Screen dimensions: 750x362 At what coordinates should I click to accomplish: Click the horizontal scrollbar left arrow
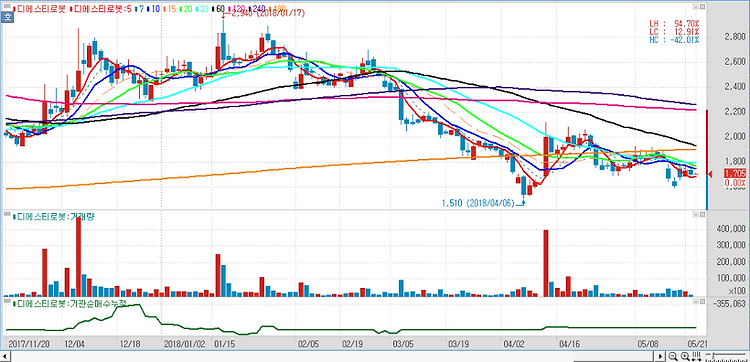click(4, 356)
